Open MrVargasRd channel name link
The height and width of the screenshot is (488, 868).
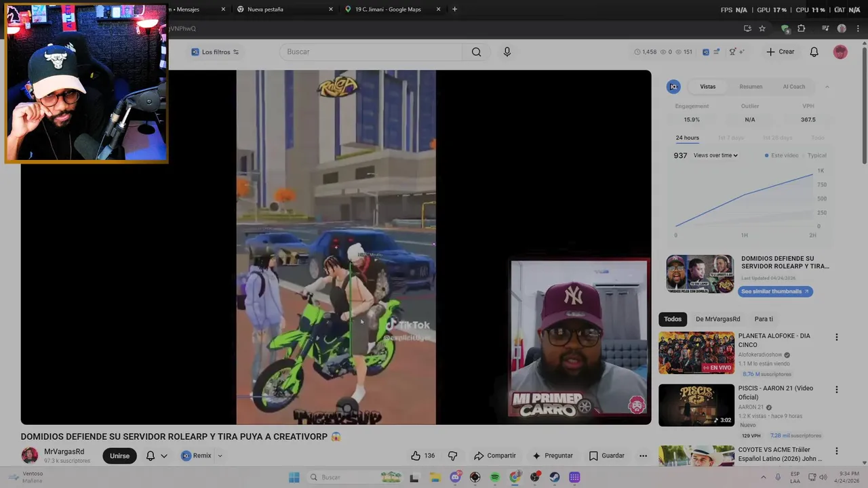click(64, 452)
